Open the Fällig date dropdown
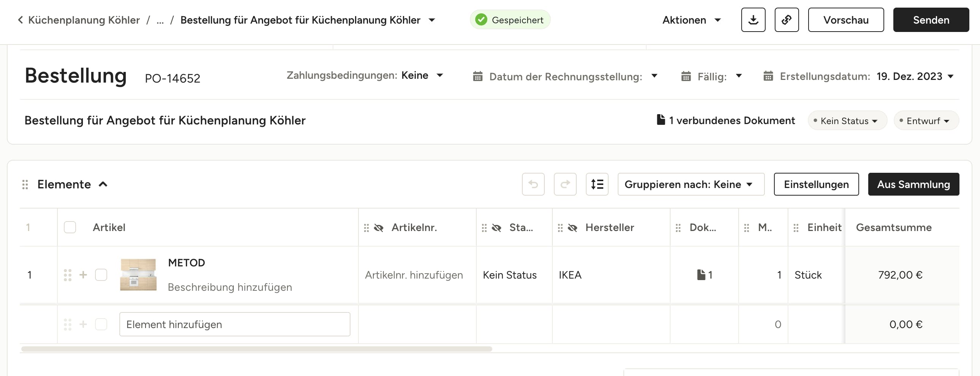980x376 pixels. [x=739, y=75]
